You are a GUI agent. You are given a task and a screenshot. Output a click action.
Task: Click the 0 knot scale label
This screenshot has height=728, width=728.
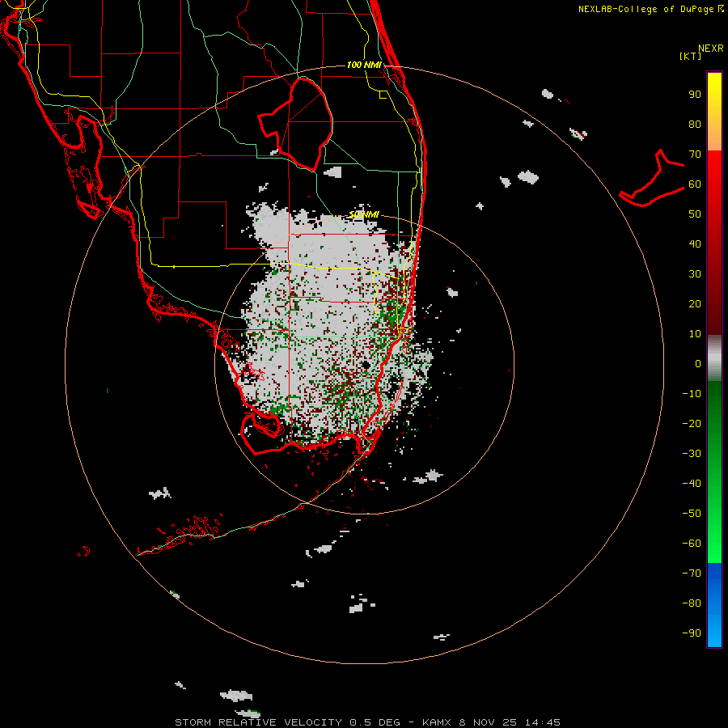pyautogui.click(x=698, y=364)
